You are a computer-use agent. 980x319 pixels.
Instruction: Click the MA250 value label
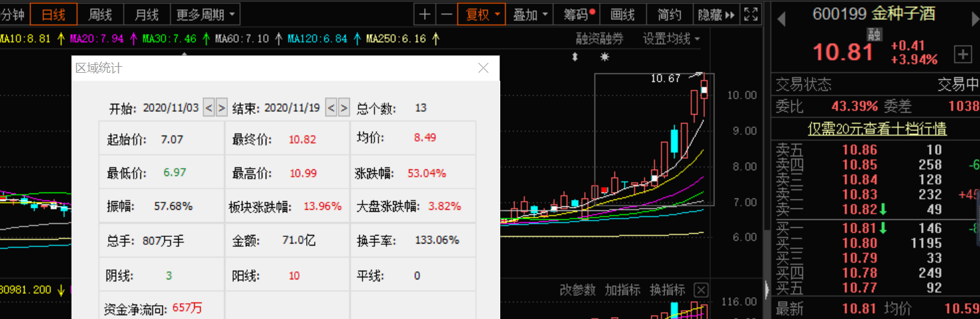pyautogui.click(x=396, y=39)
